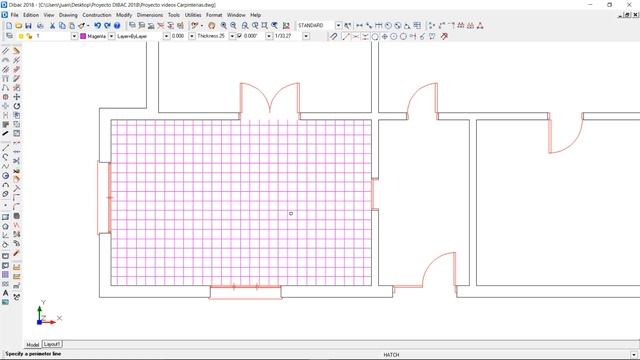The image size is (640, 360).
Task: Open the 0.000 elevation dropdown
Action: pos(191,36)
